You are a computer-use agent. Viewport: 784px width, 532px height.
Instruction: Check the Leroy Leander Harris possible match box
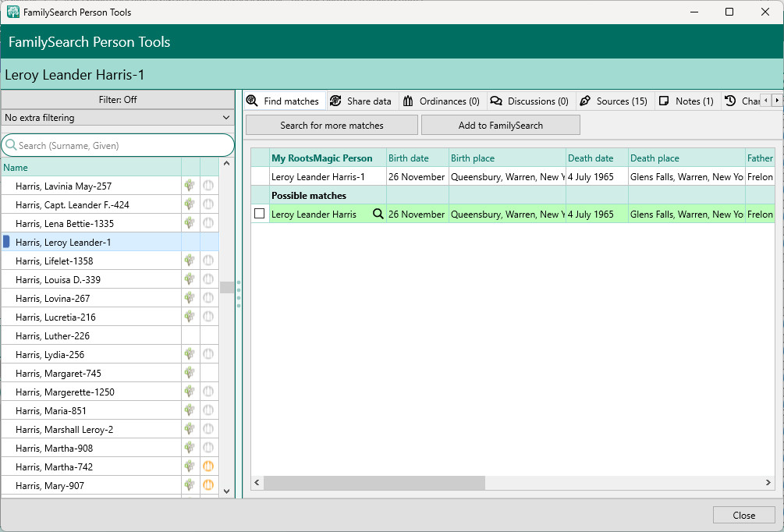click(260, 214)
